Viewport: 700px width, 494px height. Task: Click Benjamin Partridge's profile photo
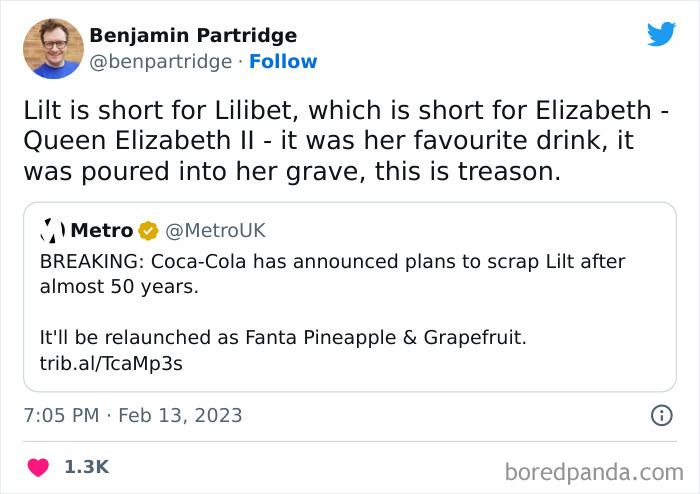(x=51, y=50)
